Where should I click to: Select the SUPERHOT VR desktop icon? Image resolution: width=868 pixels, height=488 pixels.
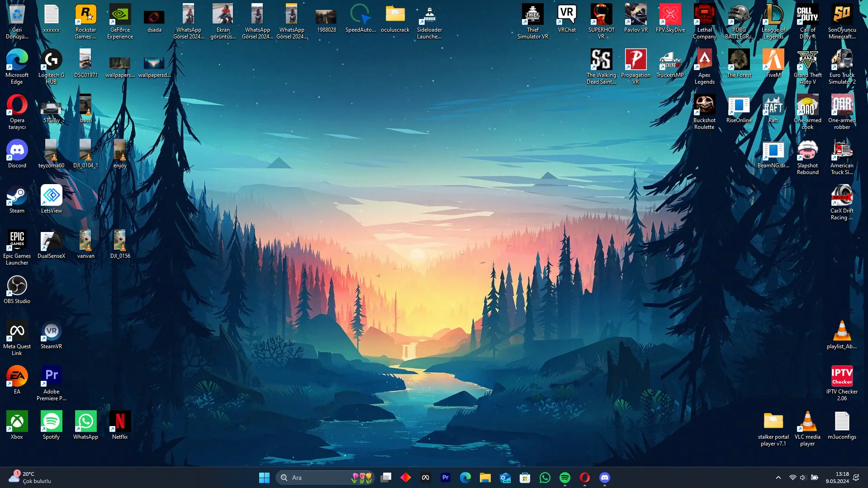[x=601, y=21]
